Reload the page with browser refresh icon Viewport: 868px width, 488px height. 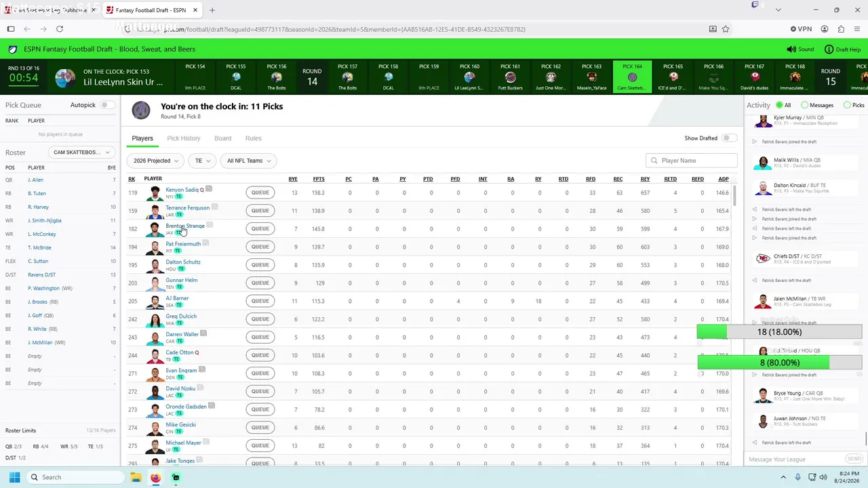tap(60, 29)
